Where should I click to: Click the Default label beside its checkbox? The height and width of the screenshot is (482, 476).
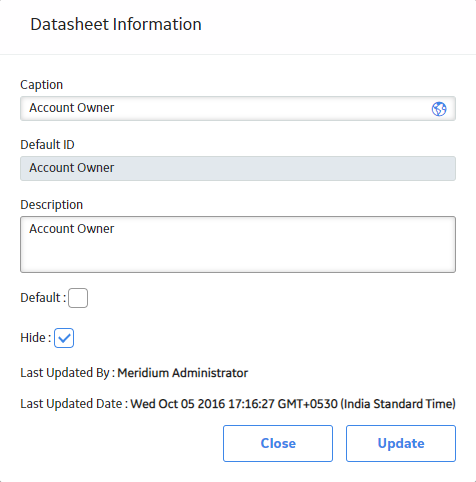pos(43,298)
